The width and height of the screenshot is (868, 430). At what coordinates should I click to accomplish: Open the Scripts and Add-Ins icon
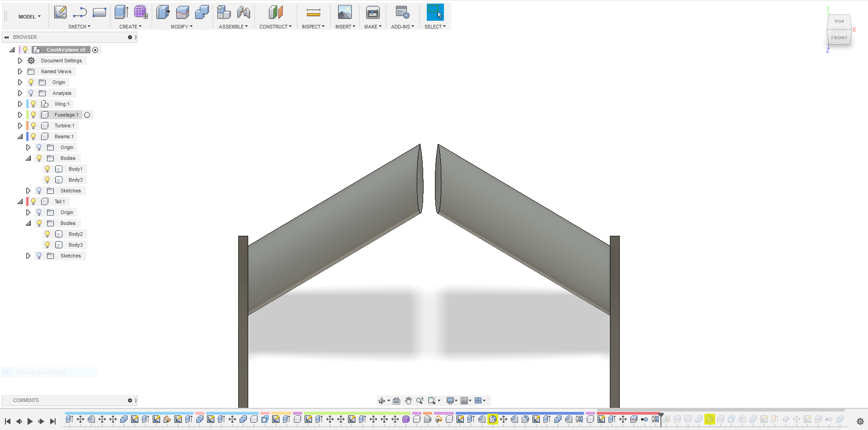402,12
